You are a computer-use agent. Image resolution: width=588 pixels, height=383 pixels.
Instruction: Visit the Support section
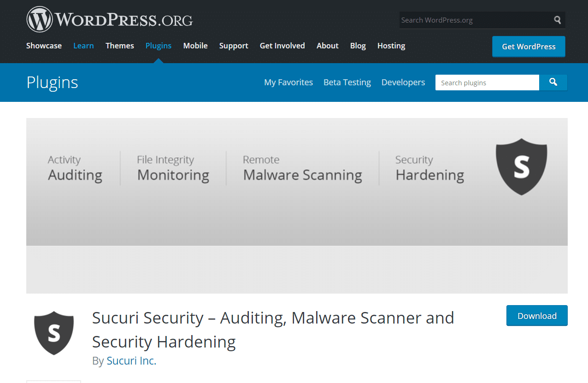click(234, 46)
